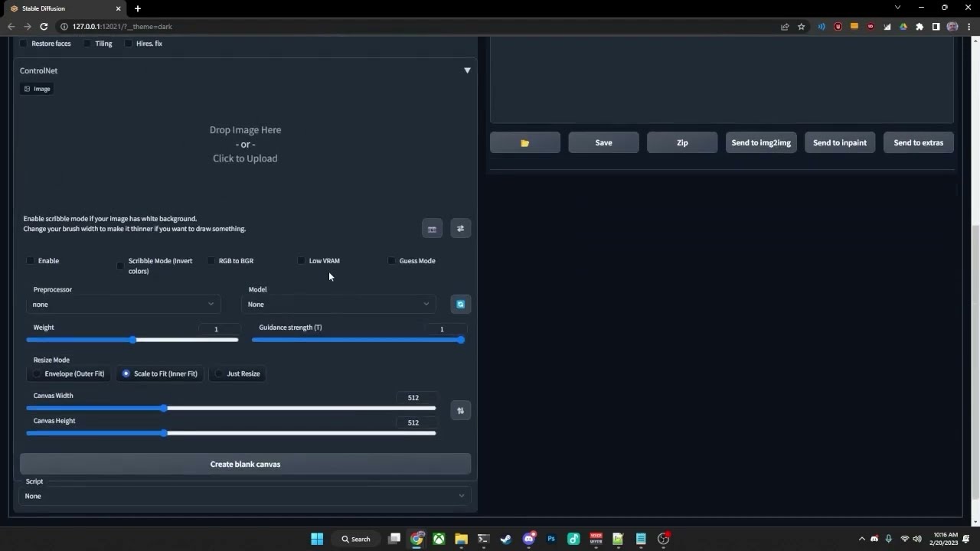Enable the ControlNet Enable checkbox
The width and height of the screenshot is (980, 551).
30,260
